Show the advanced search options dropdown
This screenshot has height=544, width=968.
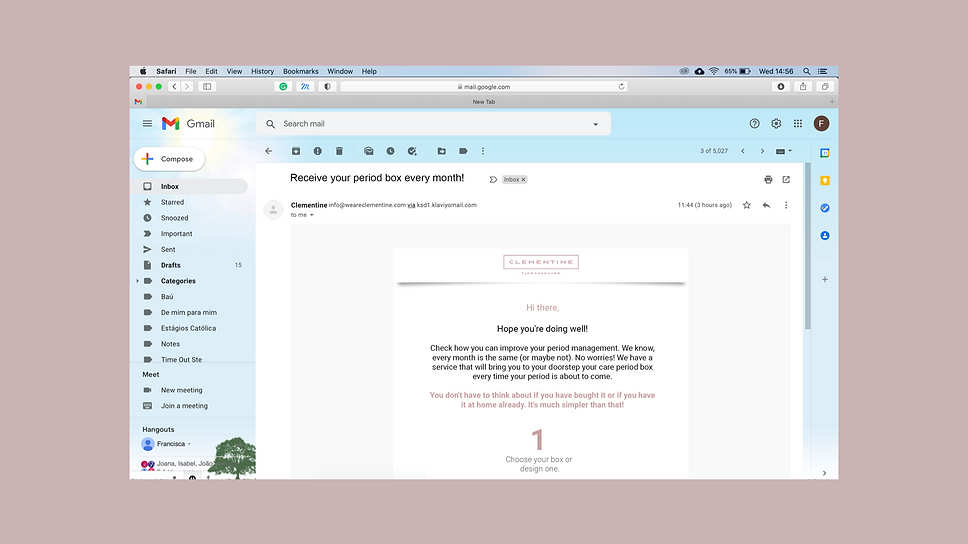[596, 124]
